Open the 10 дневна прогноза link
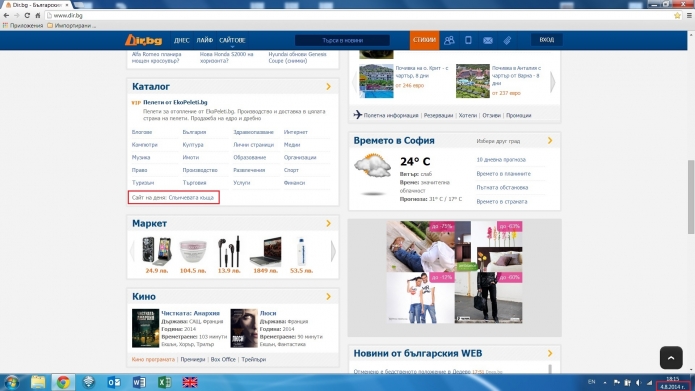695x391 pixels. [501, 160]
